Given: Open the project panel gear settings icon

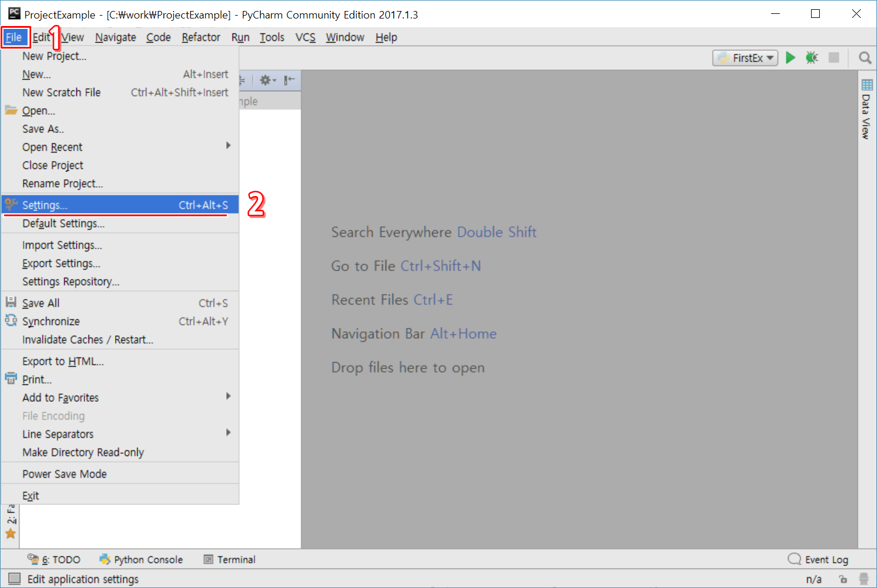Looking at the screenshot, I should tap(266, 80).
